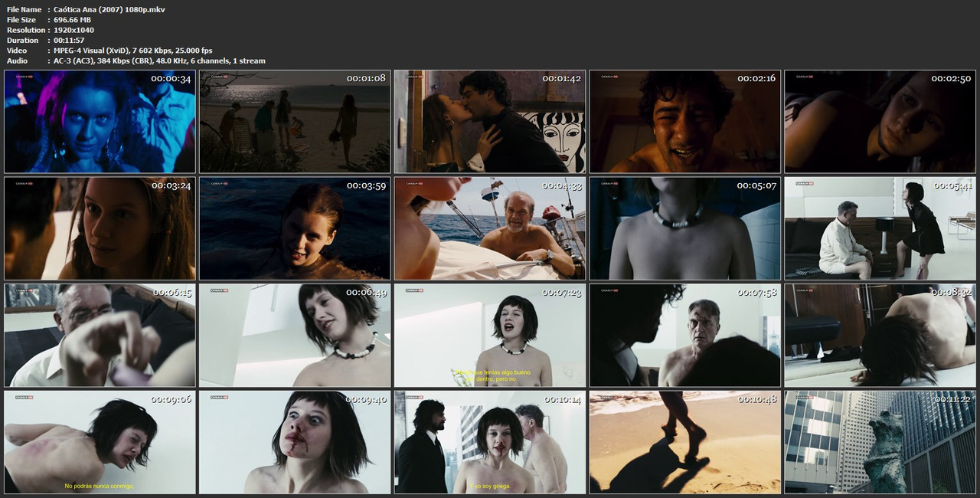Click the resolution value '1920x1040'
The height and width of the screenshot is (498, 980).
coord(74,30)
